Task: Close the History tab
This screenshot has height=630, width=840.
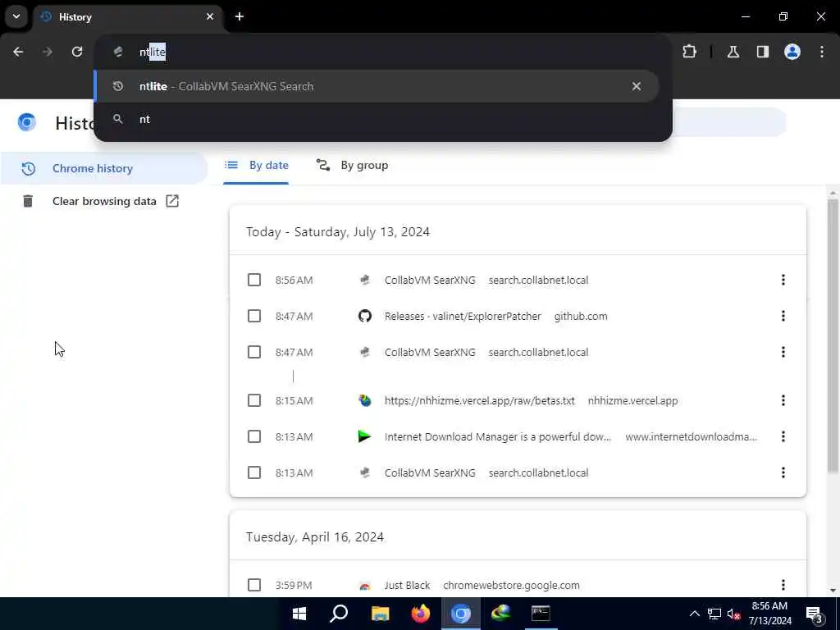Action: (x=210, y=16)
